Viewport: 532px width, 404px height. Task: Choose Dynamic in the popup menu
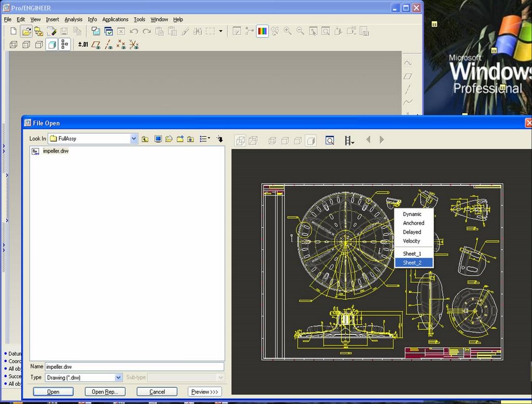point(412,214)
